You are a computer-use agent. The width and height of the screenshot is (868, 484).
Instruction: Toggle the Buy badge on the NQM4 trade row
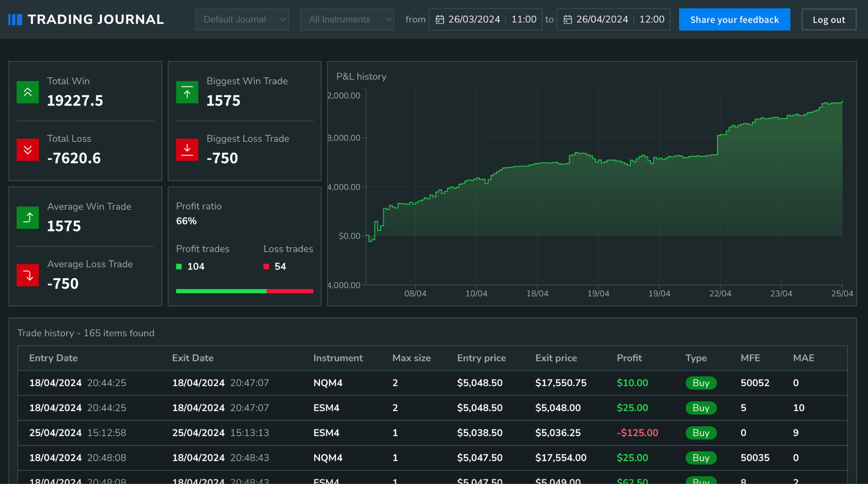[x=701, y=383]
